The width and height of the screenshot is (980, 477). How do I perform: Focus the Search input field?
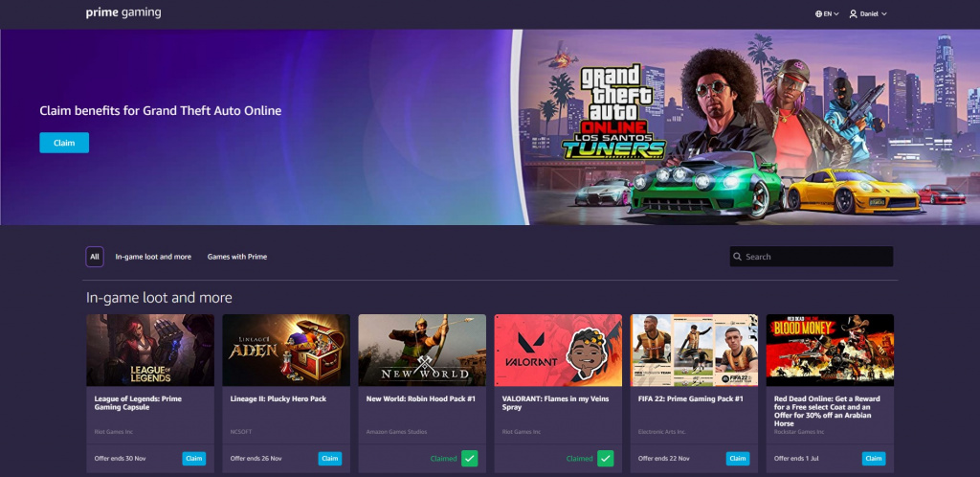812,257
